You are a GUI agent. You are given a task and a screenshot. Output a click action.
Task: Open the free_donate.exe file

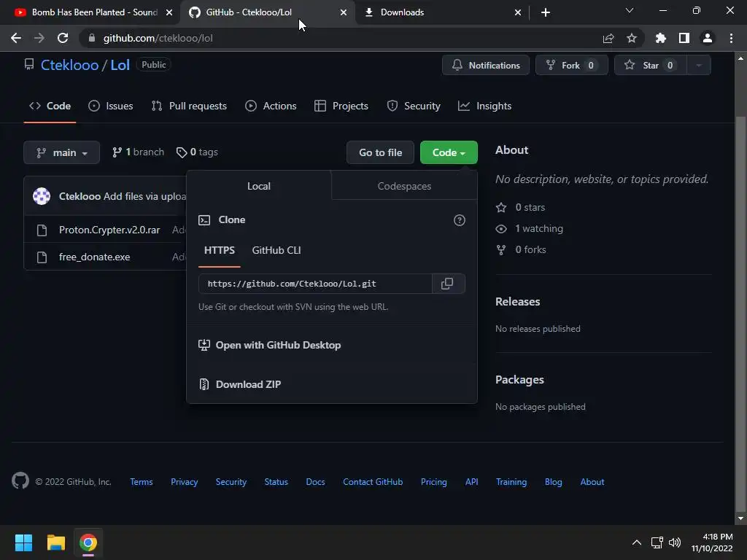click(94, 257)
